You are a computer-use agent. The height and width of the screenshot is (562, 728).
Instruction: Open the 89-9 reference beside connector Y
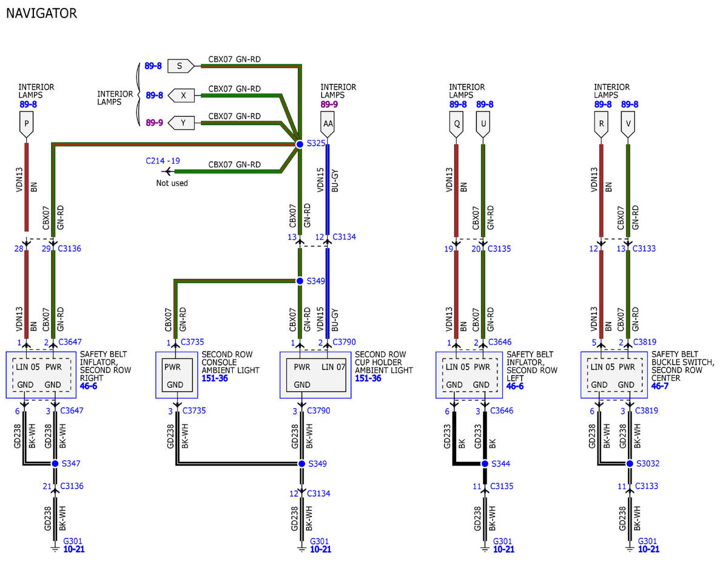pyautogui.click(x=153, y=122)
